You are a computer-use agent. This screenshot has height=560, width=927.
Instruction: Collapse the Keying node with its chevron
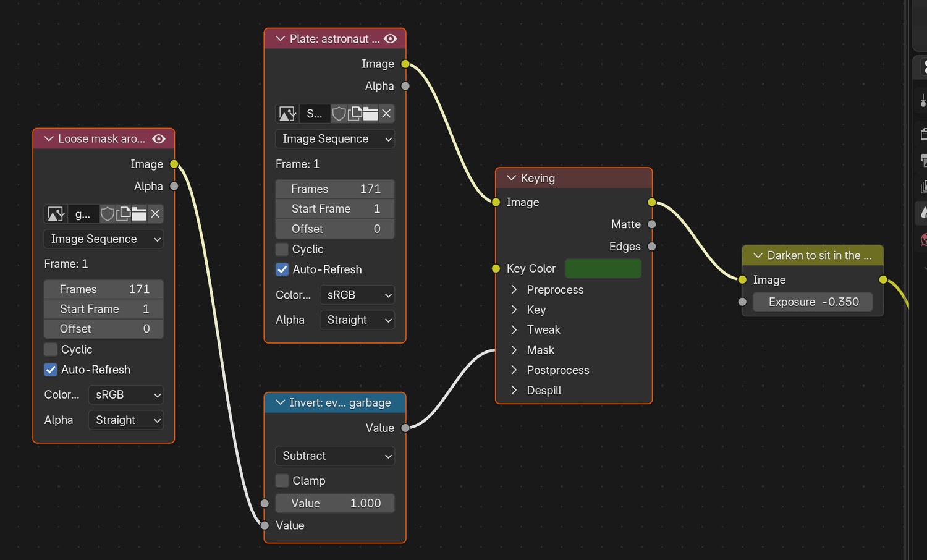tap(511, 178)
